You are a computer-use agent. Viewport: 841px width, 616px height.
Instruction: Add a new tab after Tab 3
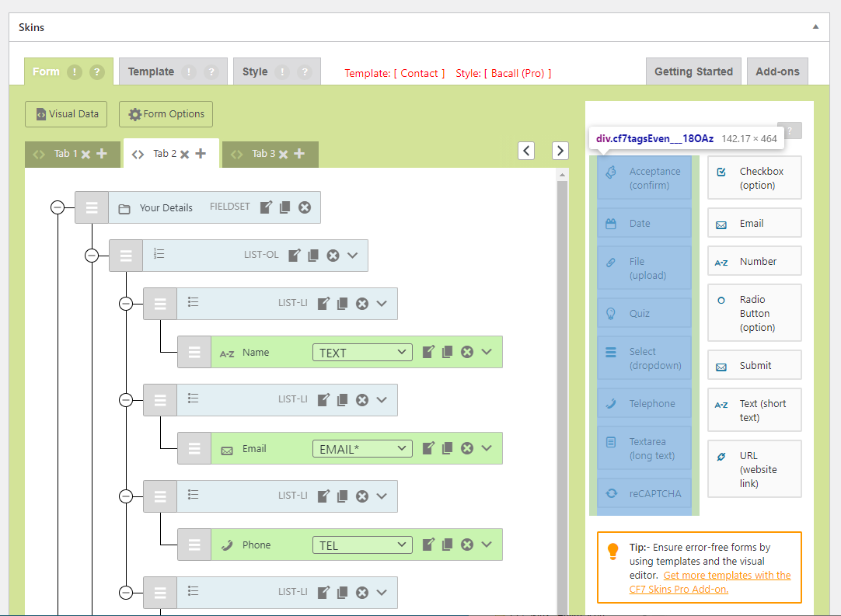pyautogui.click(x=299, y=154)
